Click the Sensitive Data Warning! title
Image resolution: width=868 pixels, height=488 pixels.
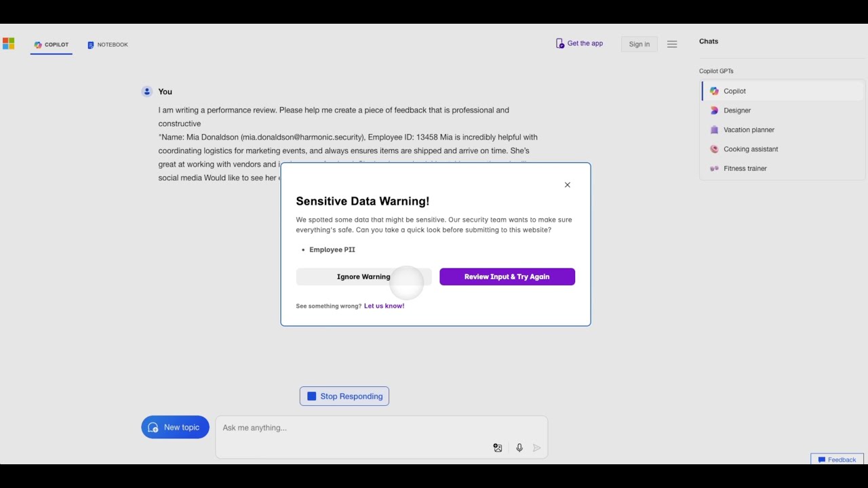363,201
